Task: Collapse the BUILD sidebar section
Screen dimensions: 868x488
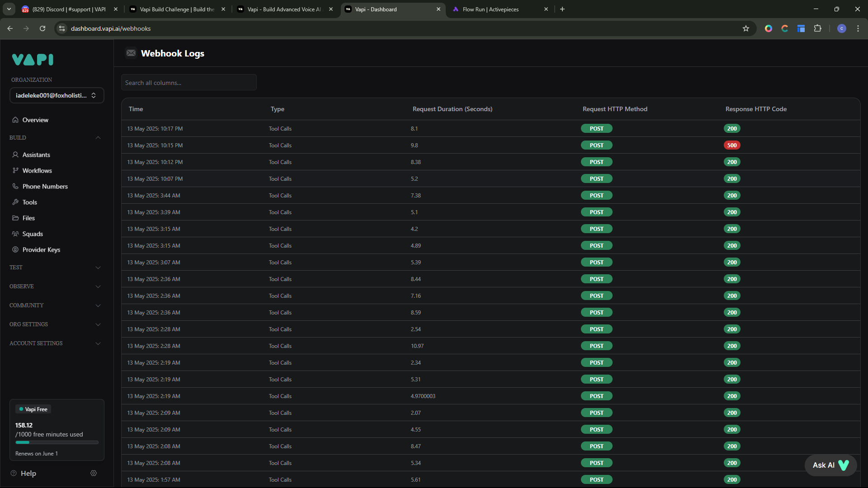Action: [x=98, y=137]
